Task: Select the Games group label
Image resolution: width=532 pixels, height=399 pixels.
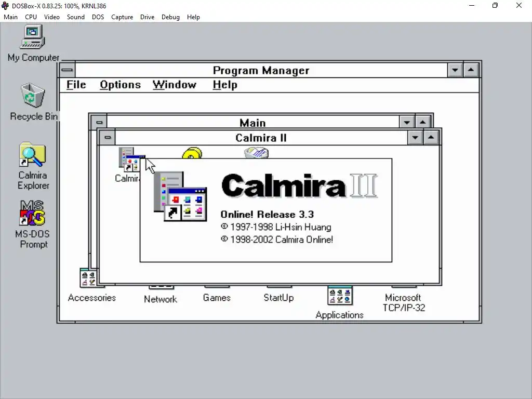Action: (x=217, y=298)
